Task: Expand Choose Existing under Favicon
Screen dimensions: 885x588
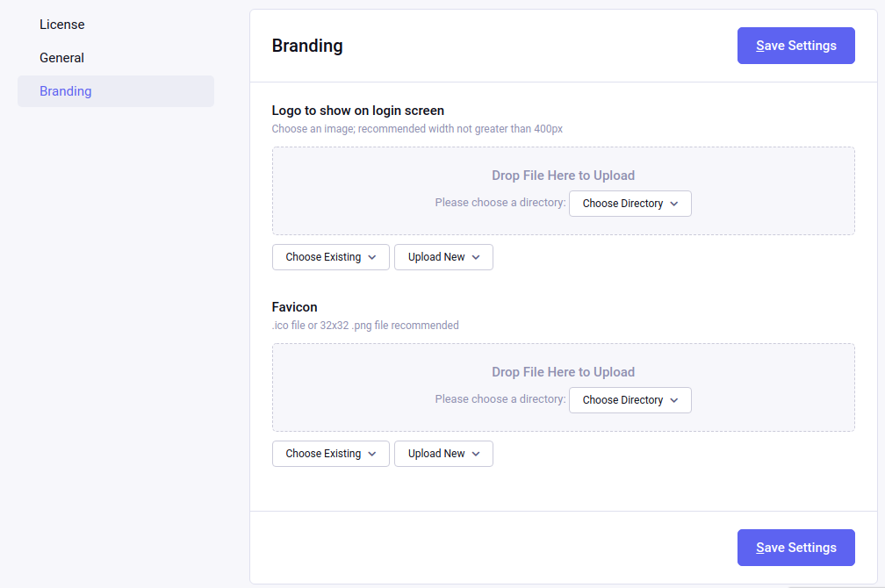Action: coord(331,454)
